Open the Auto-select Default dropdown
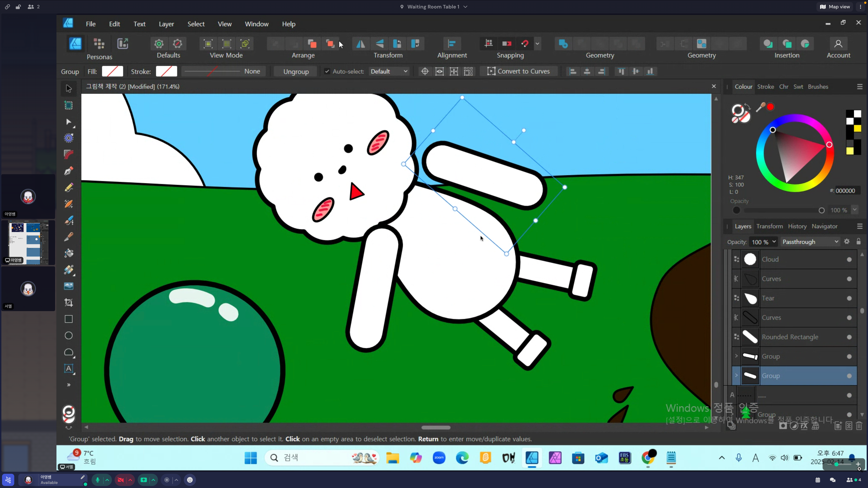868x488 pixels. (389, 71)
